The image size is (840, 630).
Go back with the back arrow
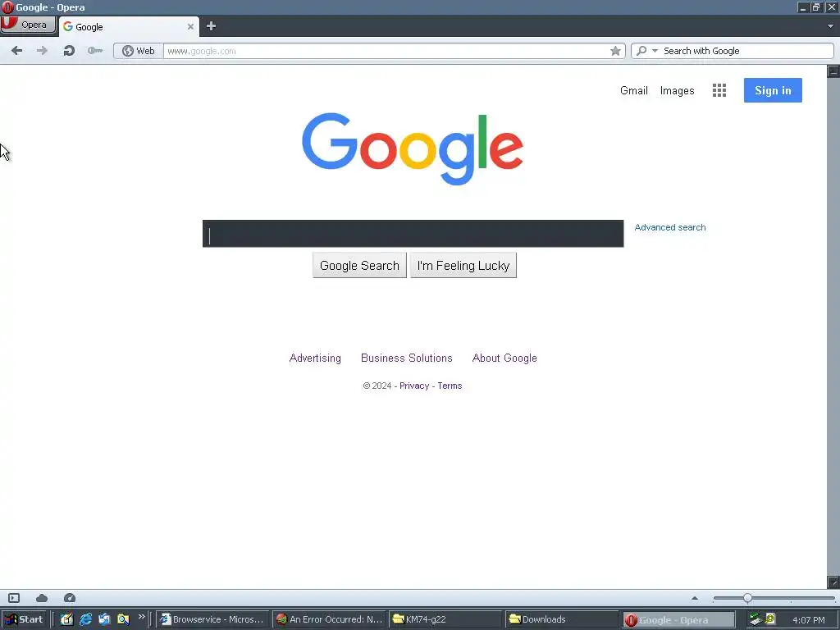pos(16,51)
